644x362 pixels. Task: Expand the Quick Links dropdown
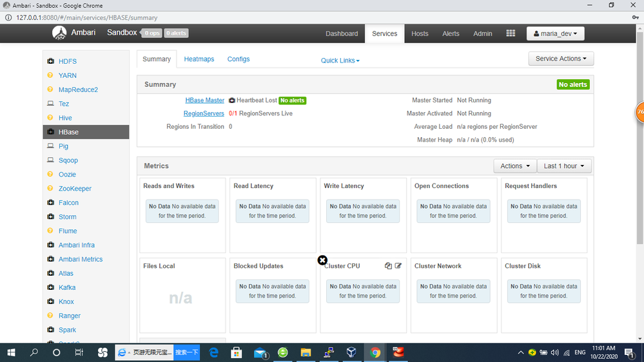coord(340,61)
